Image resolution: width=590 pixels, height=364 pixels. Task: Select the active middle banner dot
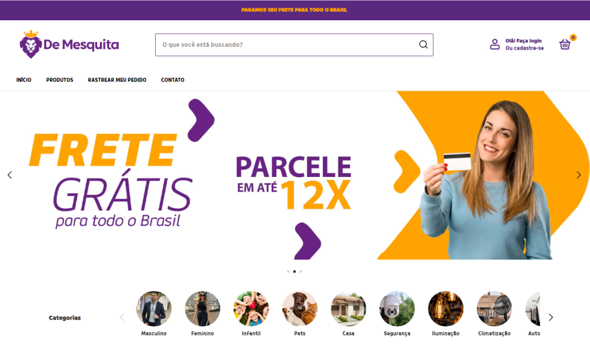tap(294, 271)
